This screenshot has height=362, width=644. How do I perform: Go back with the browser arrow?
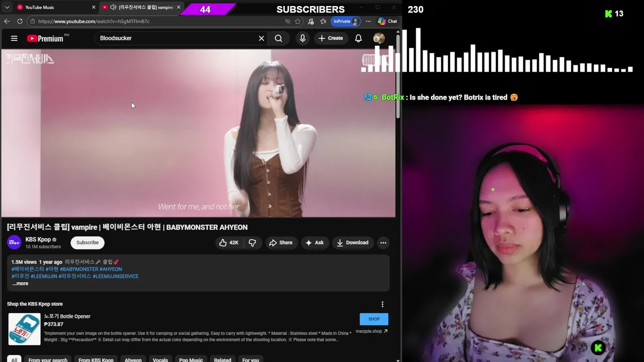coord(7,21)
